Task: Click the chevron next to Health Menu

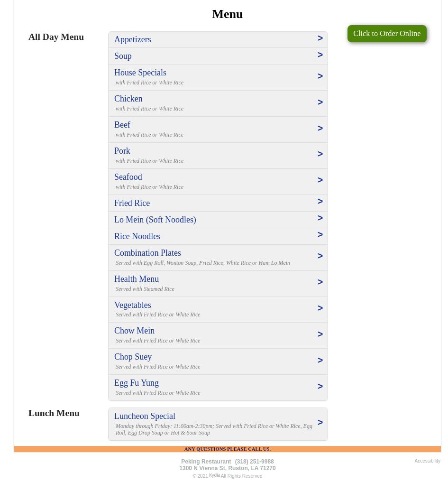Action: [320, 282]
